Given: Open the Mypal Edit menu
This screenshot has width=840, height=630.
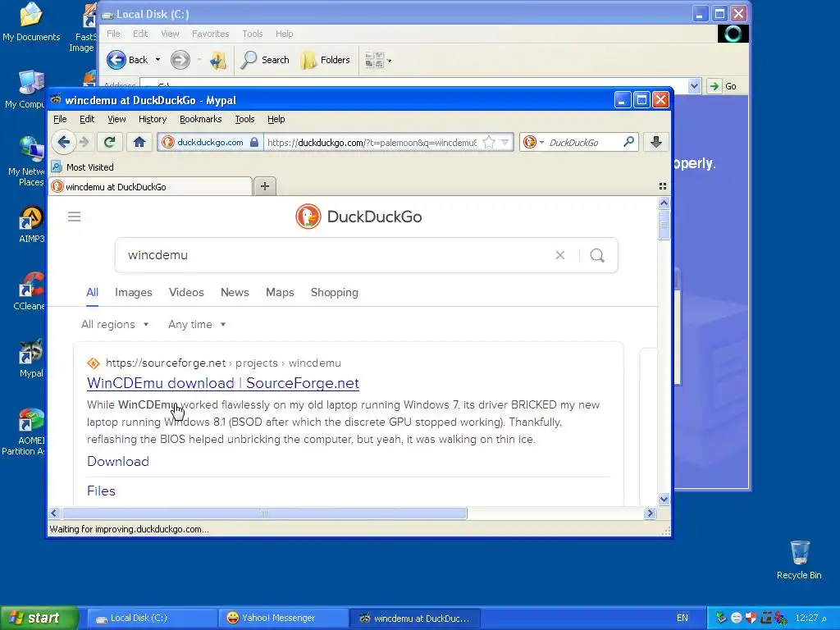Looking at the screenshot, I should [x=87, y=119].
